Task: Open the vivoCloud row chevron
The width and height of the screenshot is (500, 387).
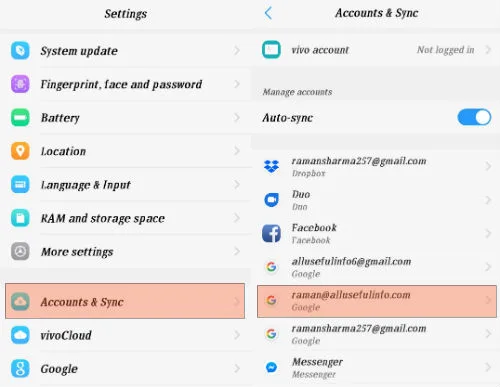Action: click(237, 335)
